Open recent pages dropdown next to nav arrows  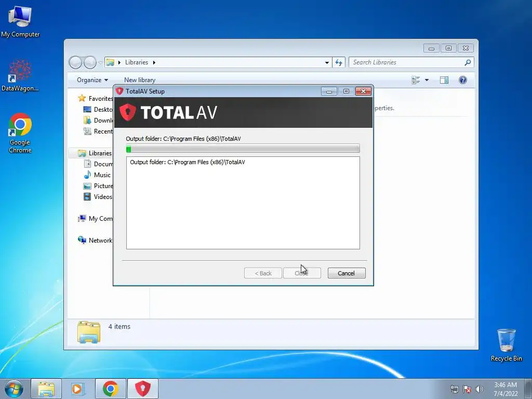(x=100, y=62)
